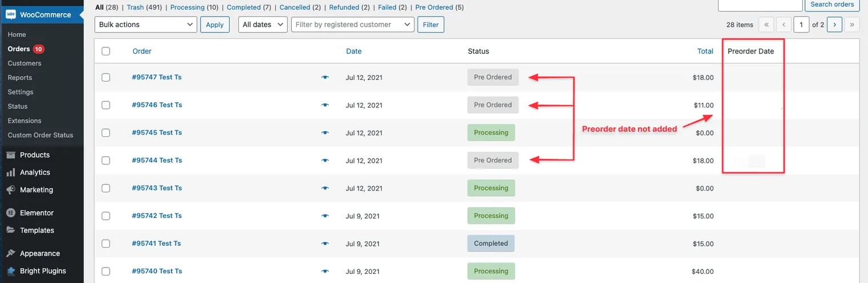Open the Bright Plugins icon
This screenshot has width=868, height=283.
pos(10,271)
